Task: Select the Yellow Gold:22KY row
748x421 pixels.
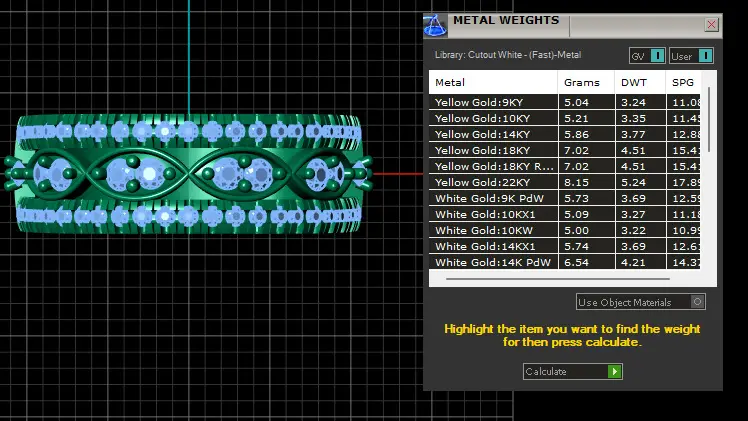Action: pyautogui.click(x=564, y=182)
